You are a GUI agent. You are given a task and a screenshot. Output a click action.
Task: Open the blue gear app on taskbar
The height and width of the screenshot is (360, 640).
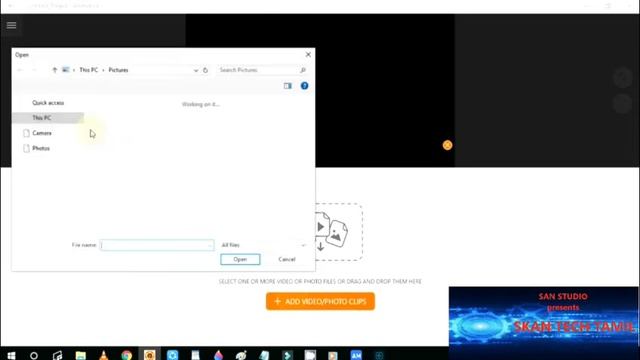pos(172,355)
